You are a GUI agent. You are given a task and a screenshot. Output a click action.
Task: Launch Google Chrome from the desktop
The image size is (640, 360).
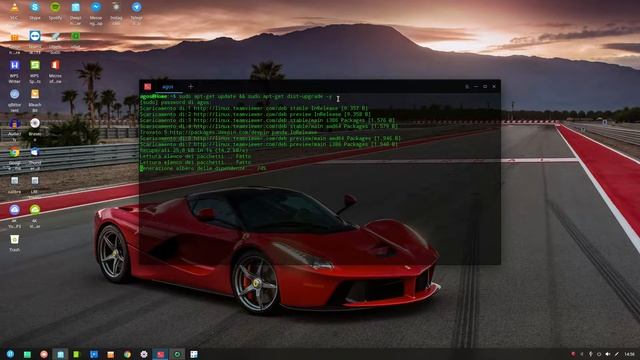click(x=14, y=152)
